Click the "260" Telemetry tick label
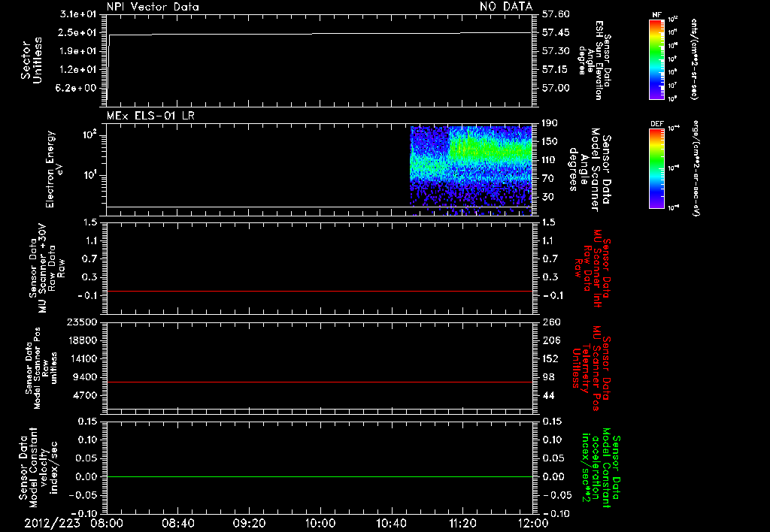This screenshot has width=770, height=532. click(550, 322)
